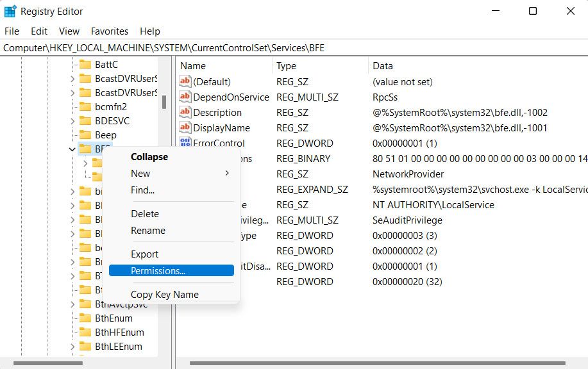This screenshot has height=369, width=588.
Task: Click the BFE key folder icon
Action: point(85,149)
